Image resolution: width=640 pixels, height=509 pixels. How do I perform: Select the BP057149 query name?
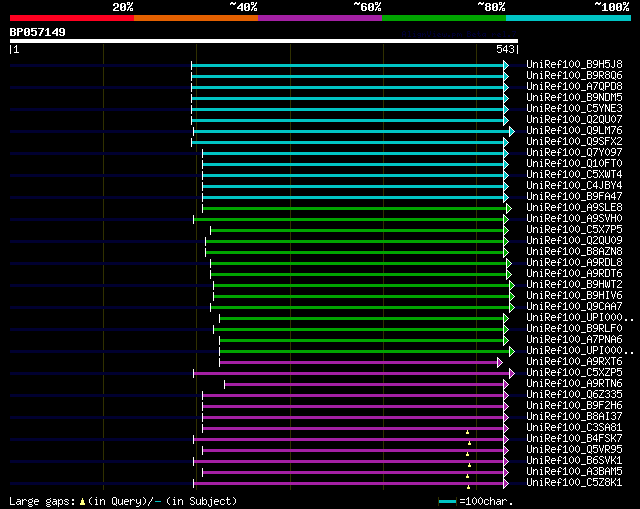(x=38, y=32)
